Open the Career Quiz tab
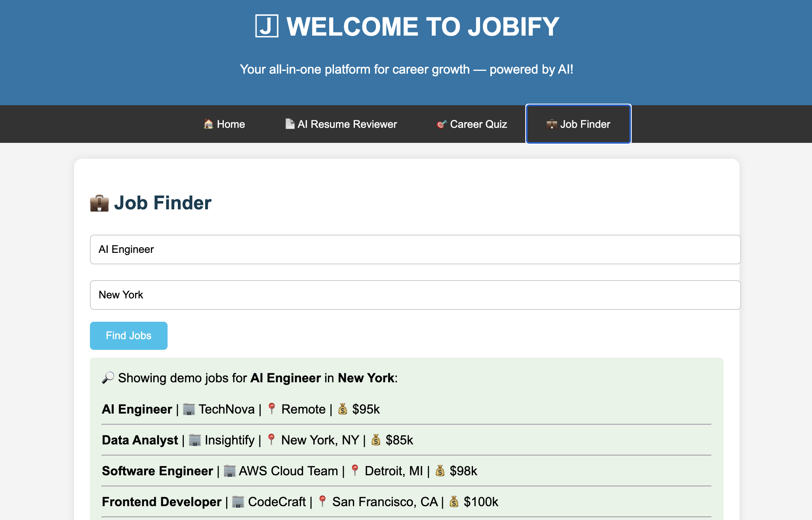This screenshot has height=520, width=812. click(472, 124)
